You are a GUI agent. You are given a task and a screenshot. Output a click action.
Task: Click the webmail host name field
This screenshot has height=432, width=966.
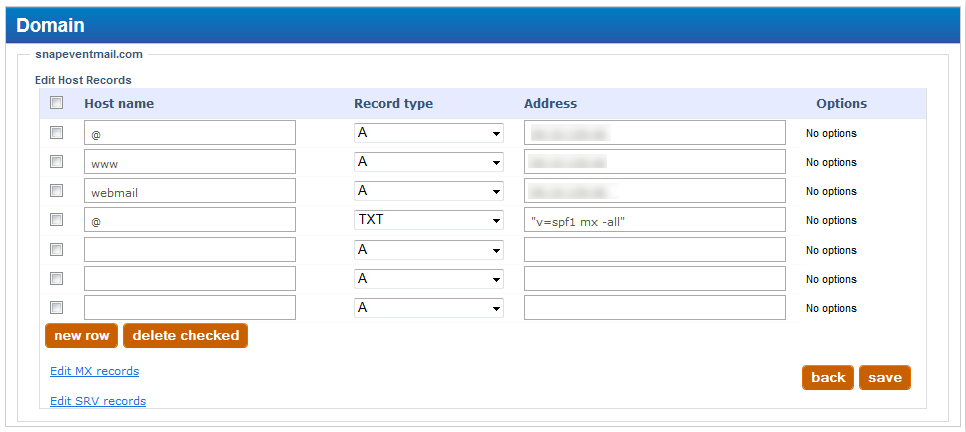click(x=190, y=191)
